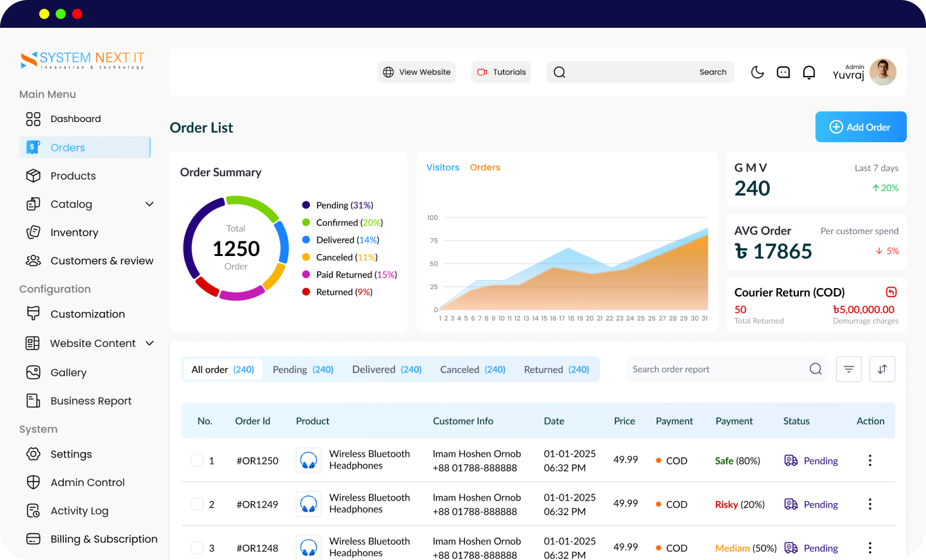
Task: Expand the Catalog submenu chevron
Action: point(150,204)
